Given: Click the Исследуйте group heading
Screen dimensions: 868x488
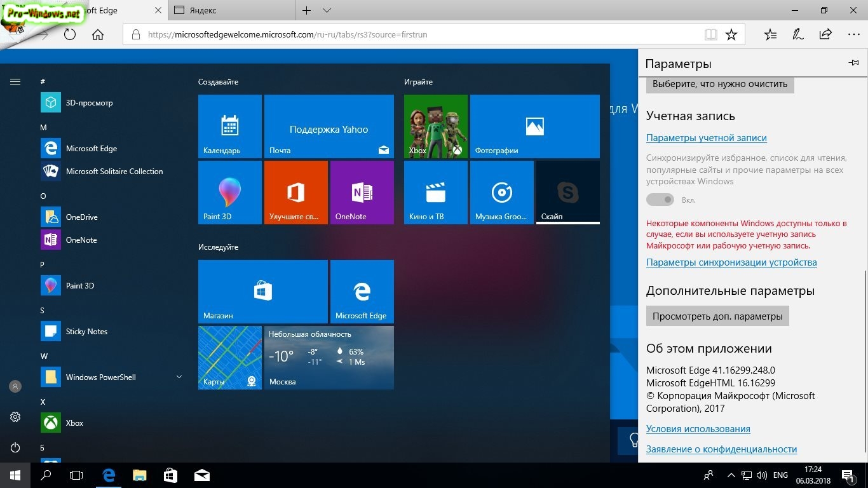Looking at the screenshot, I should (218, 247).
